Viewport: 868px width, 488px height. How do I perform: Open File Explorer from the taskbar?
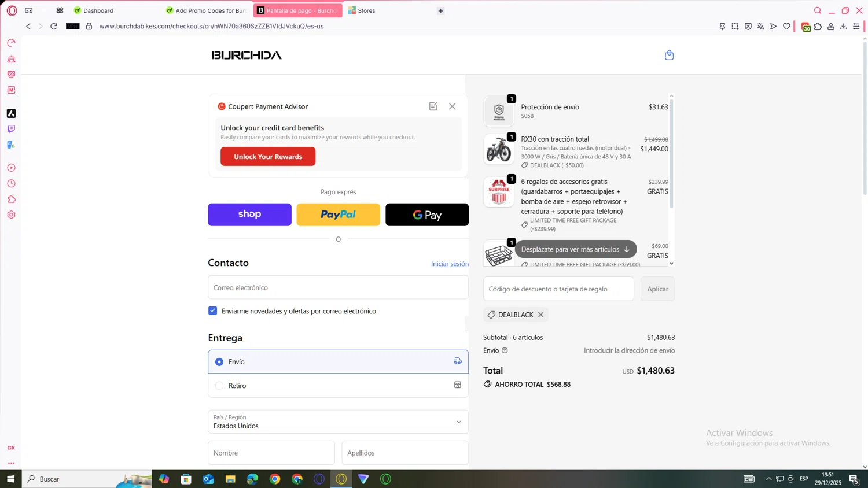coord(230,479)
